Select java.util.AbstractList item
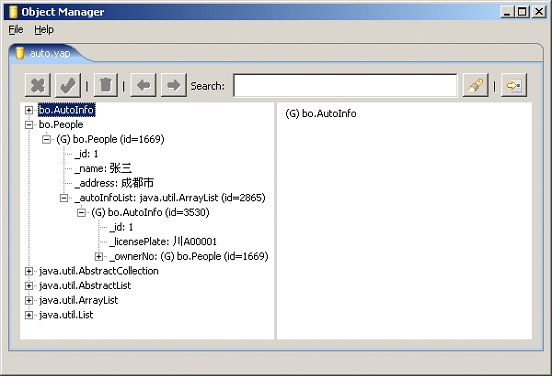The image size is (552, 378). (85, 286)
